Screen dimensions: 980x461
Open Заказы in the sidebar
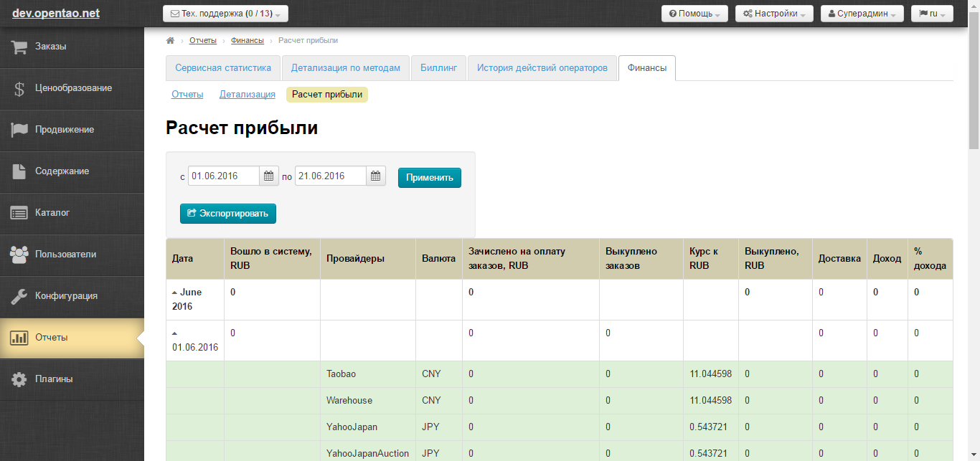point(72,47)
